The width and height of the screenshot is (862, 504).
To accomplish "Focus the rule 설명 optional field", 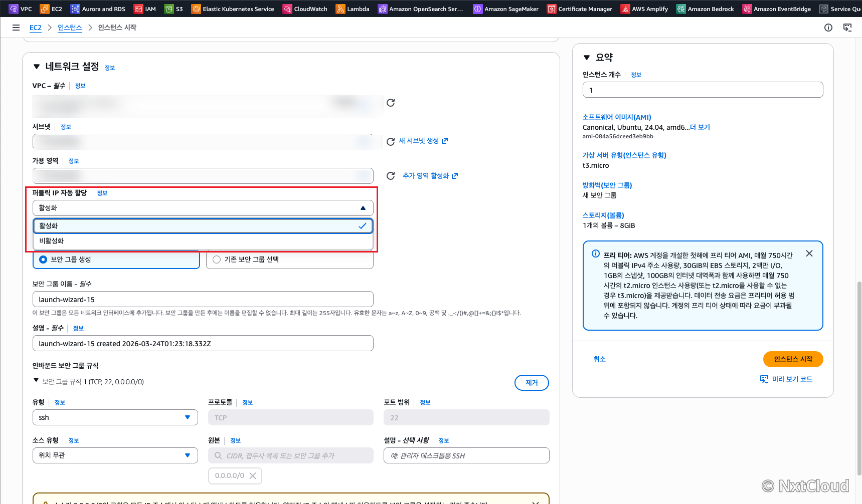I will (466, 455).
